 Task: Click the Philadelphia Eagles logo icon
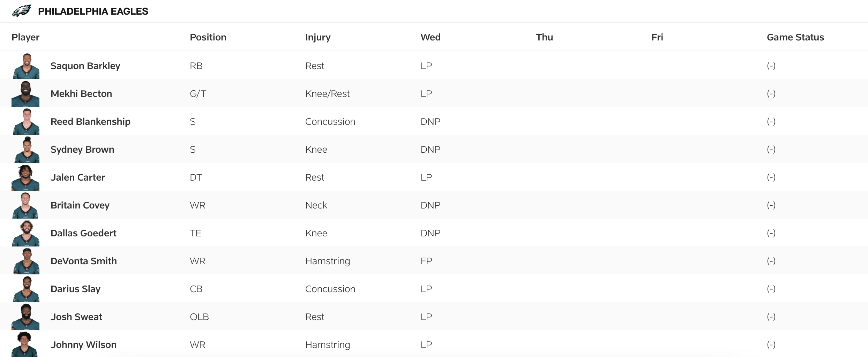pos(22,11)
